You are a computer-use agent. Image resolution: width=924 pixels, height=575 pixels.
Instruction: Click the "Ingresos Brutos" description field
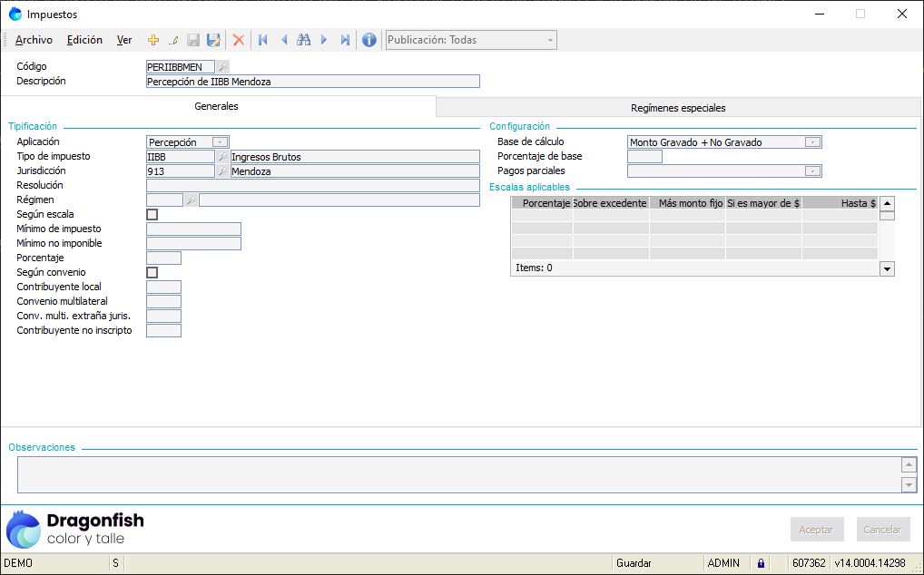click(355, 157)
